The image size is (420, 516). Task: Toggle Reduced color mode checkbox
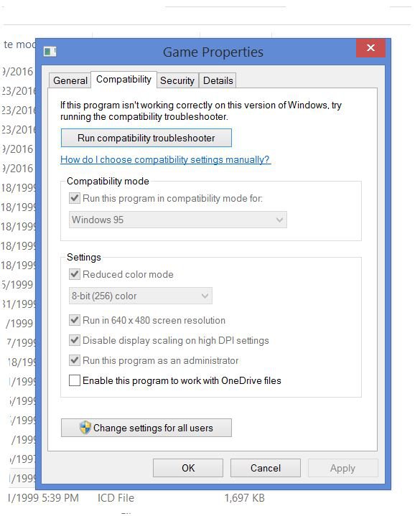point(75,274)
